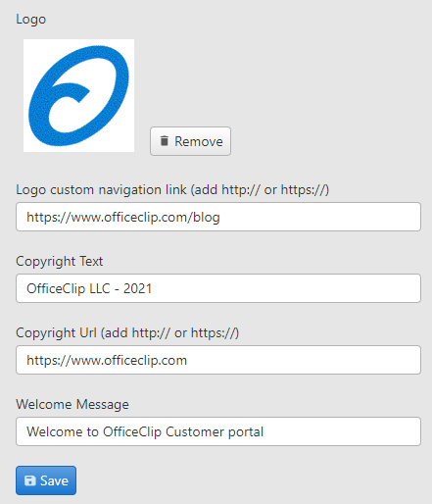Place cursor after 'officeclip.com/blog' text
This screenshot has height=504, width=432.
(x=220, y=217)
